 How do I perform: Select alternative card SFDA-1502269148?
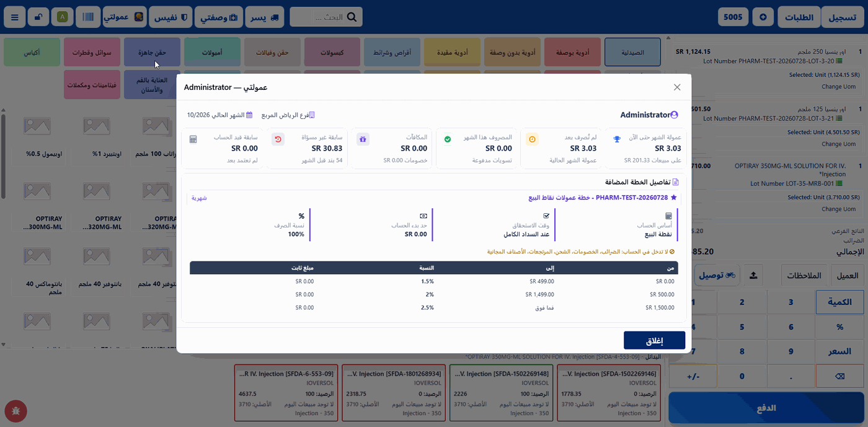click(502, 392)
